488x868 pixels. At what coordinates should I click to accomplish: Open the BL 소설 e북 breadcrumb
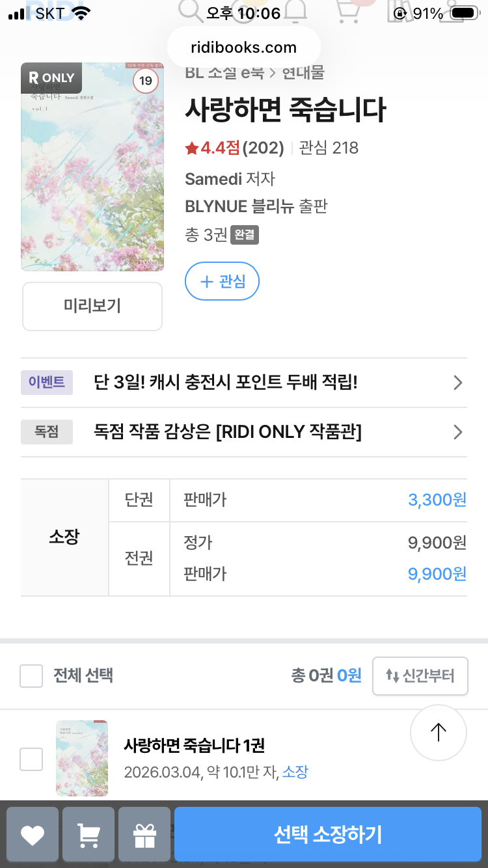click(x=224, y=72)
